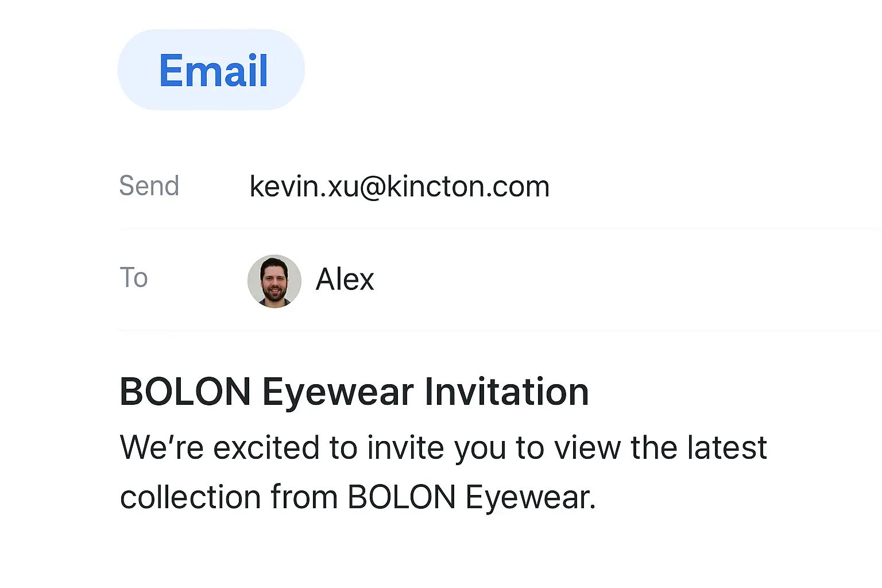882x588 pixels.
Task: Select the kevin.xu@kincton.com sender address
Action: pyautogui.click(x=399, y=187)
